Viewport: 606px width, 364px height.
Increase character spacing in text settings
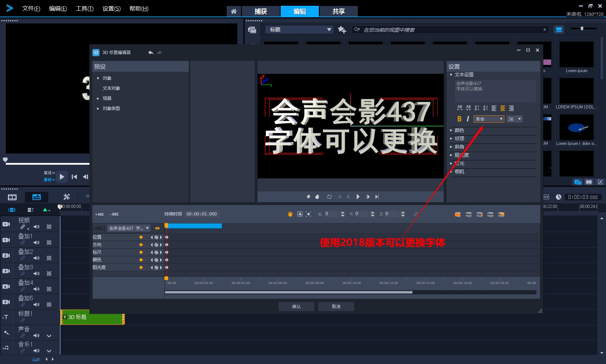tap(460, 108)
